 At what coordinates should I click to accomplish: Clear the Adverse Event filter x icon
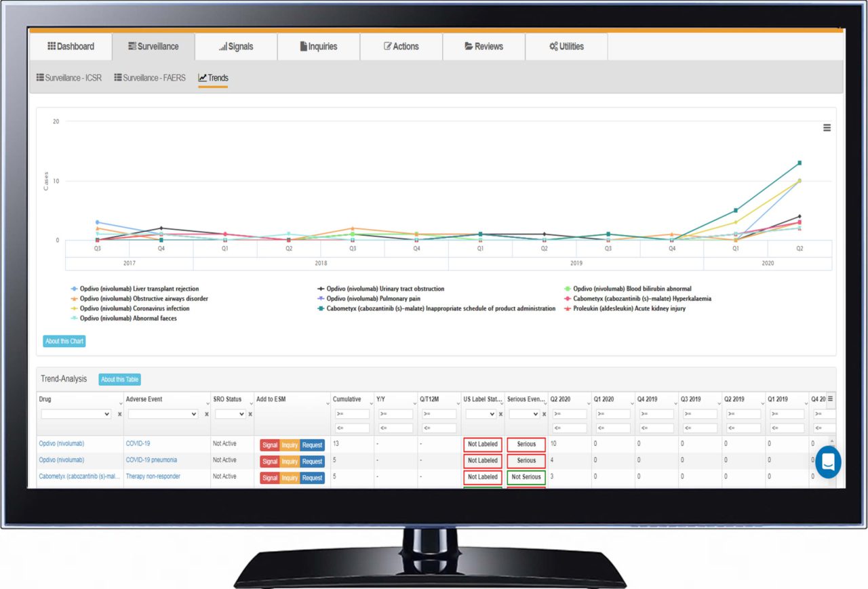[206, 414]
